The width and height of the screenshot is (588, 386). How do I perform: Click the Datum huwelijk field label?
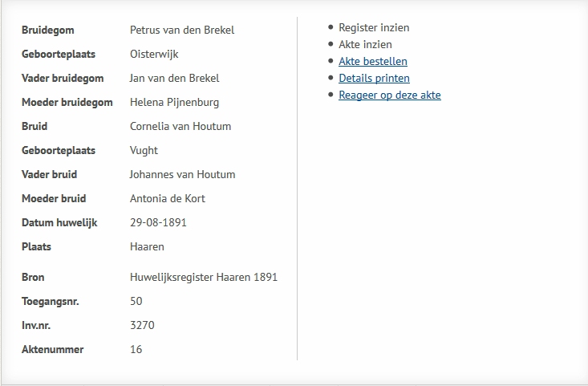point(59,222)
